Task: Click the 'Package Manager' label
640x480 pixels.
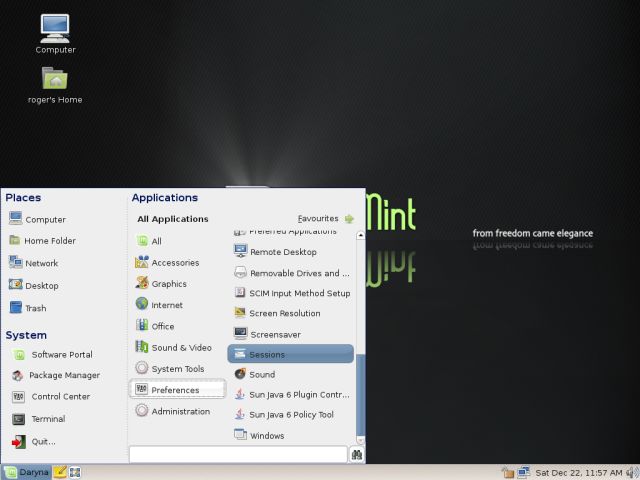Action: pos(64,375)
